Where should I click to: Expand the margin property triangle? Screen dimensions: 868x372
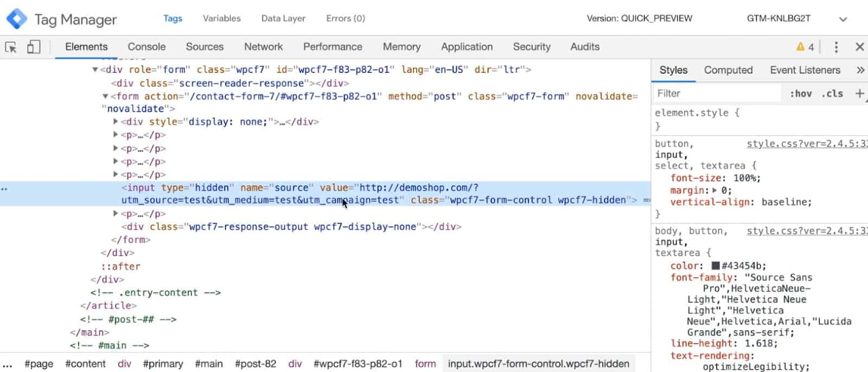[714, 191]
